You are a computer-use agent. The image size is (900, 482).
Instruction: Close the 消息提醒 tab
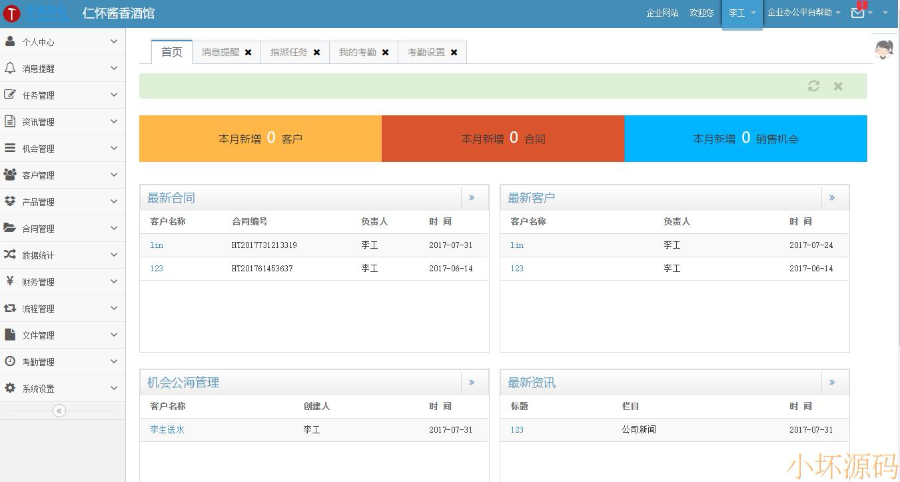tap(248, 52)
